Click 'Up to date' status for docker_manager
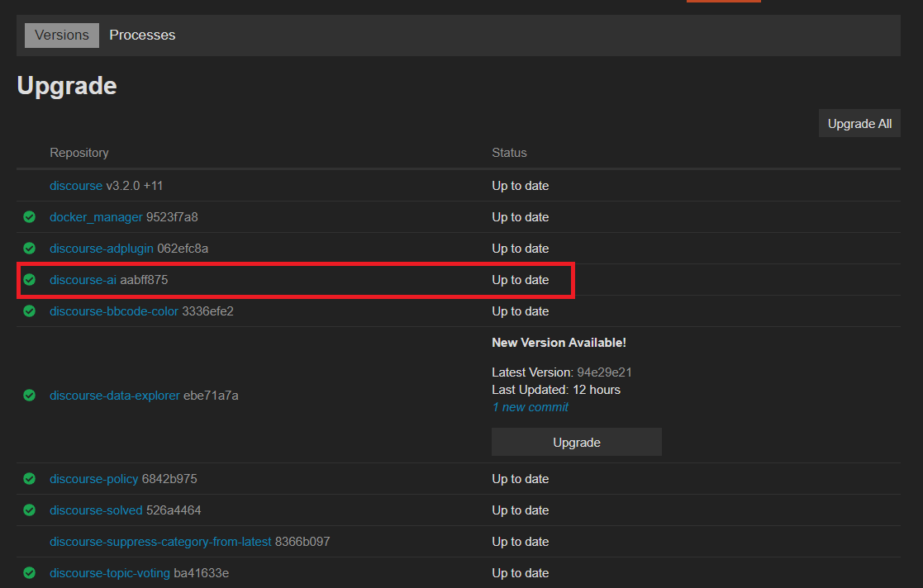 521,217
